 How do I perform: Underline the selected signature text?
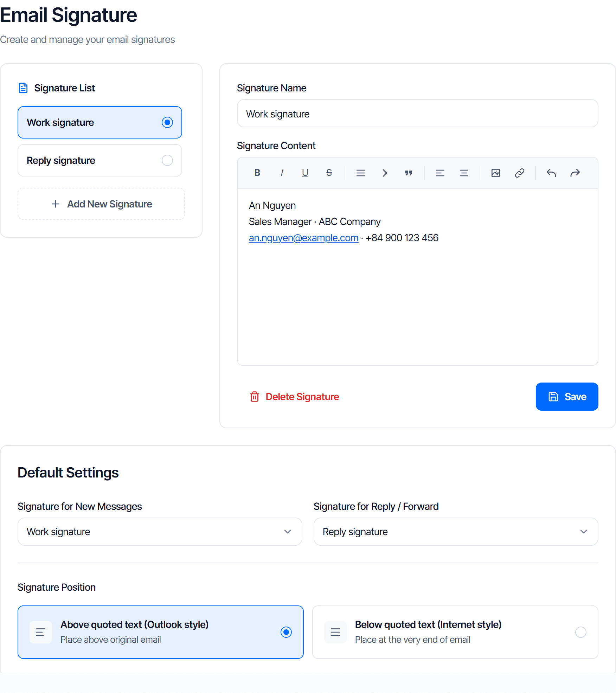coord(305,173)
